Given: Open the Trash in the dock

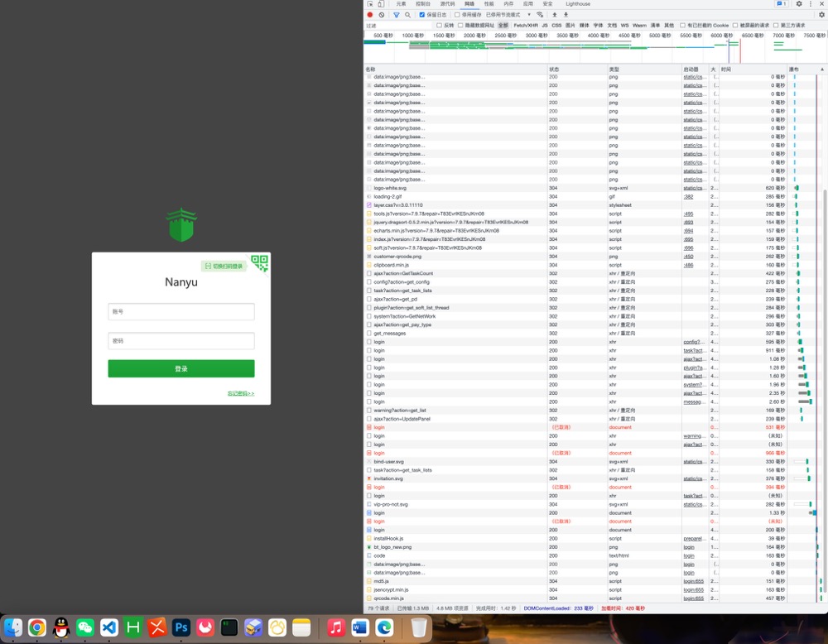Looking at the screenshot, I should click(419, 627).
